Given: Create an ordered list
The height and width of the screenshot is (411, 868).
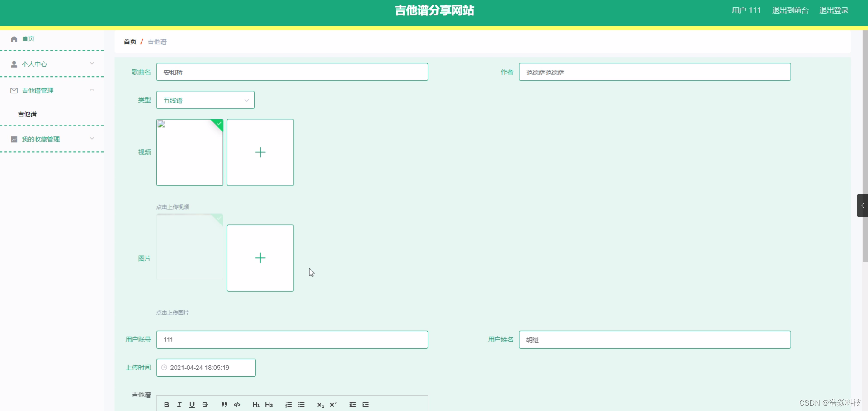Looking at the screenshot, I should pyautogui.click(x=288, y=405).
